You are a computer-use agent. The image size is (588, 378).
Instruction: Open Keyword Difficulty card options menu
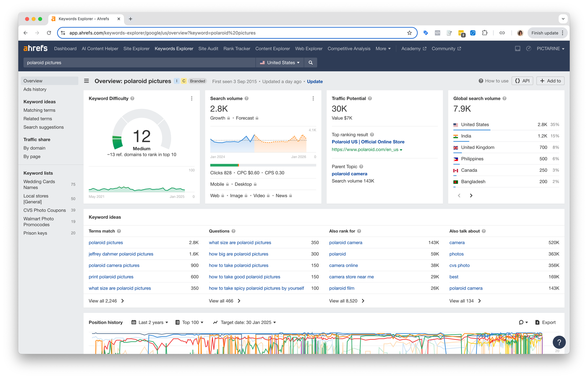point(192,98)
